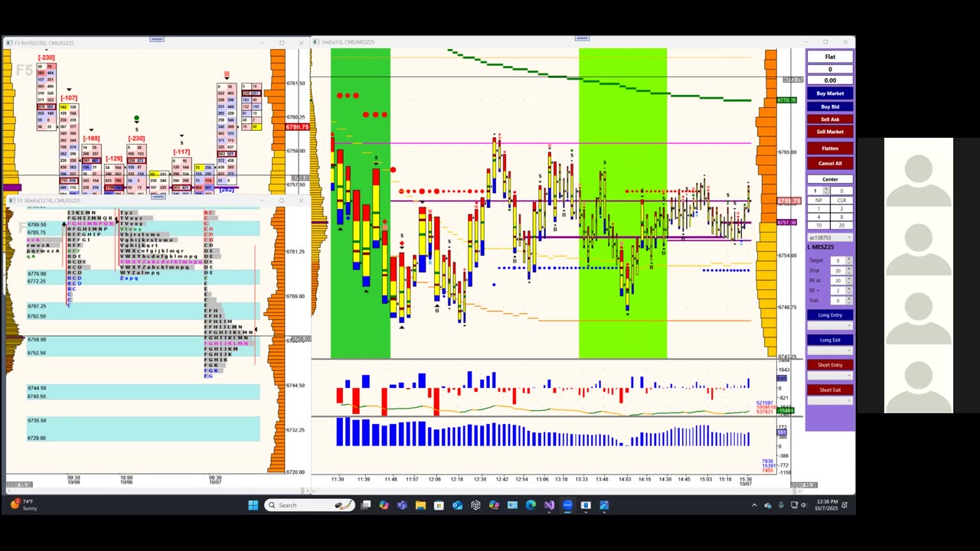Click the CLR quantity button

click(841, 200)
